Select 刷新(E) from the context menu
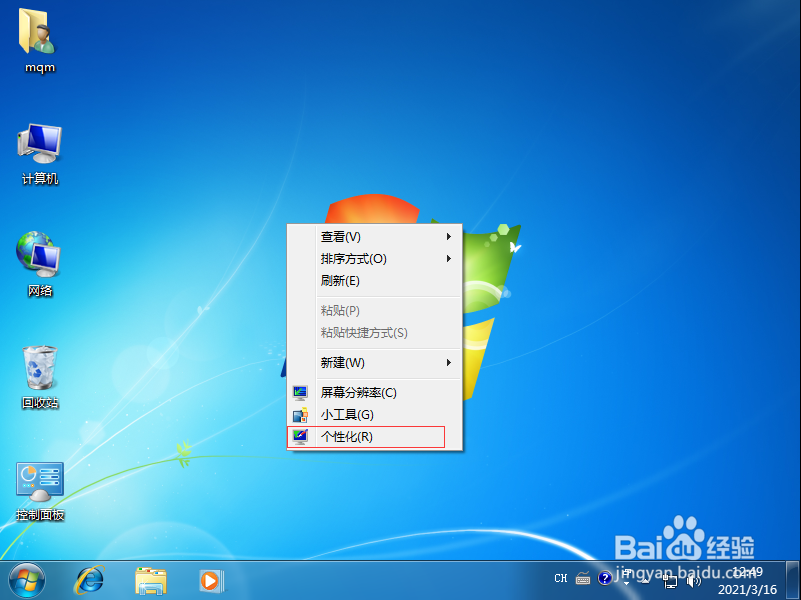The width and height of the screenshot is (801, 600). [340, 281]
